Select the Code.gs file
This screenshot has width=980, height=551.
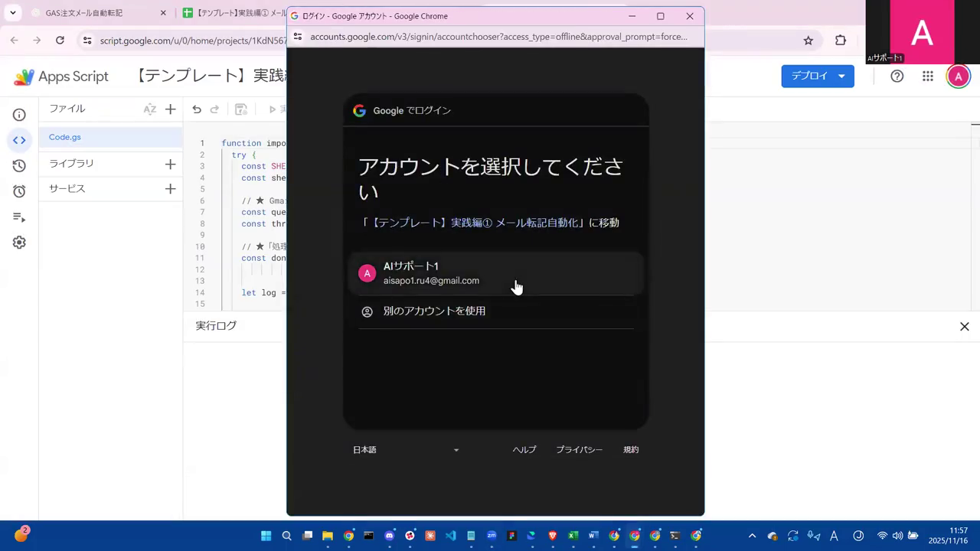(x=64, y=137)
